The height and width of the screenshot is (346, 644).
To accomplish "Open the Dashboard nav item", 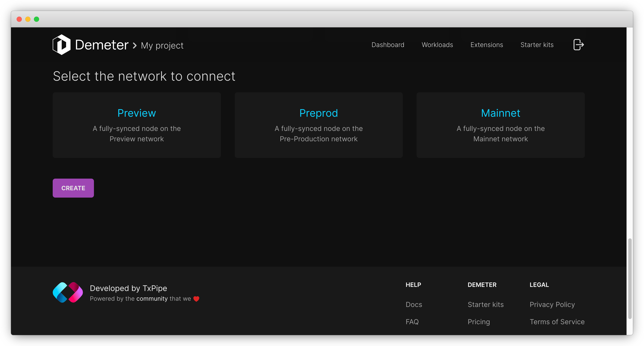I will (x=388, y=45).
